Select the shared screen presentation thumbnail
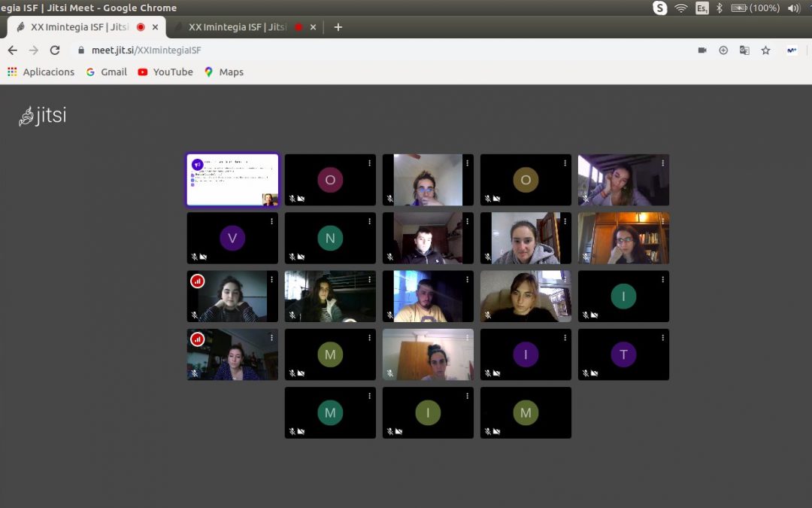 point(232,180)
